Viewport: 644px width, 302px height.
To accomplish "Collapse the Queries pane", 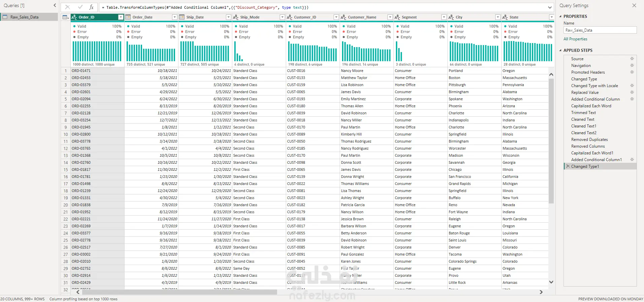I will pyautogui.click(x=55, y=5).
